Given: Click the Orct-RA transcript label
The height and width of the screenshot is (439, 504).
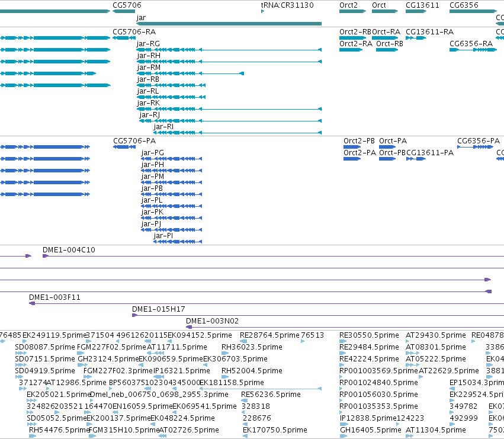Looking at the screenshot, I should click(386, 32).
